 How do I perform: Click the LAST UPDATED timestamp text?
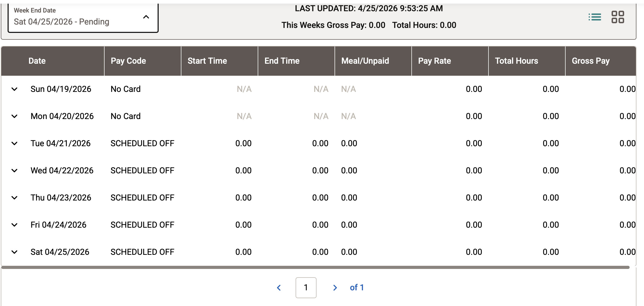point(369,8)
